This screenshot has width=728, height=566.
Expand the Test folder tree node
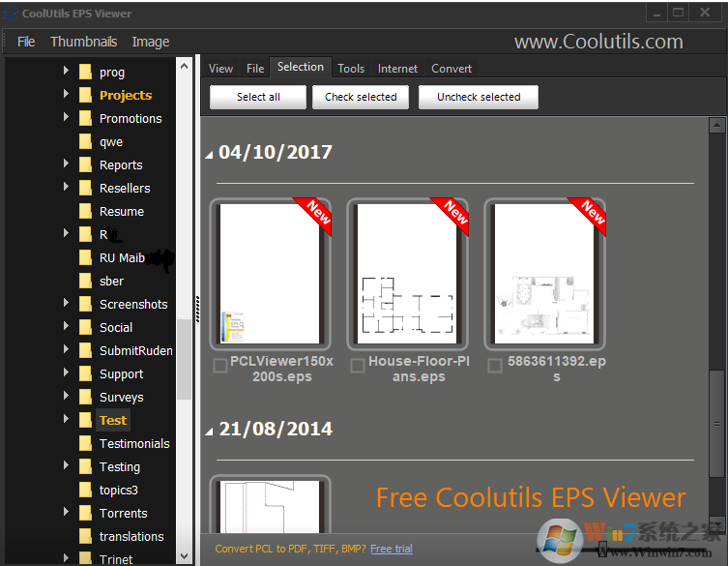pos(66,419)
